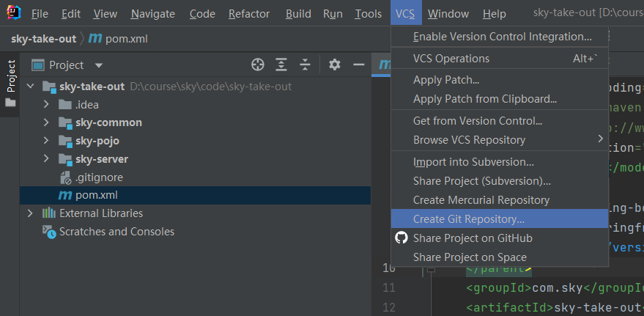Open the Tools menu
The height and width of the screenshot is (316, 644).
coord(369,14)
